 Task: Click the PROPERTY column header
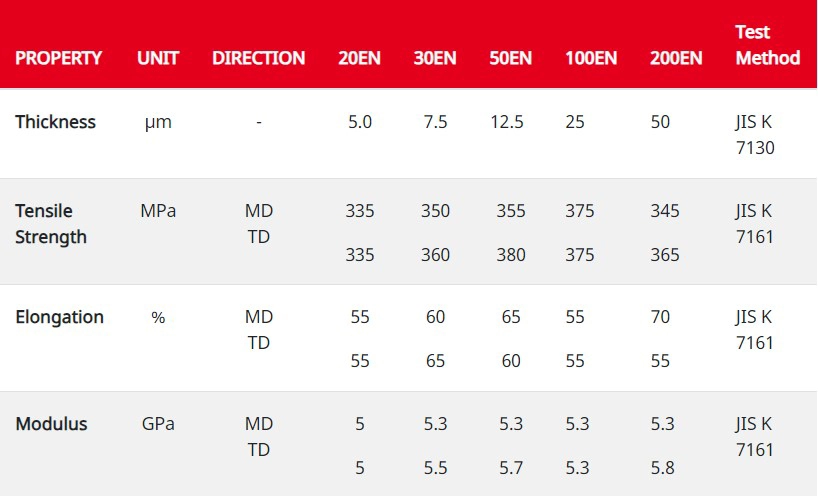58,58
